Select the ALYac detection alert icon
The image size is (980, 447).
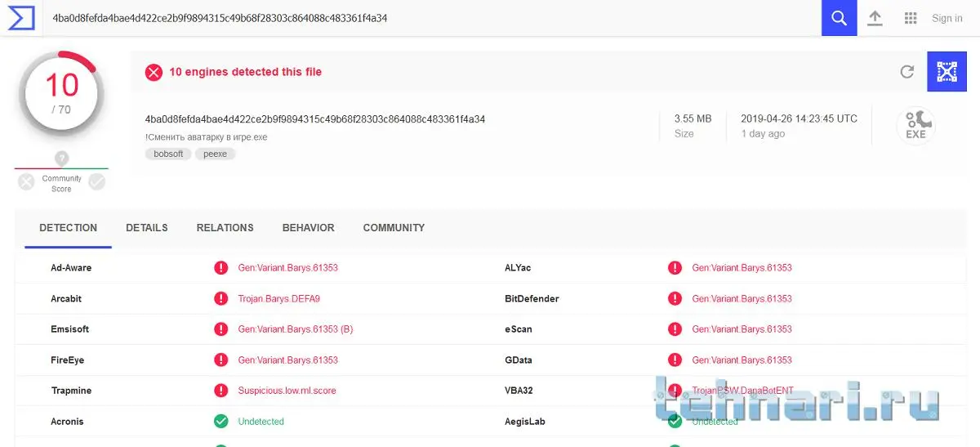[x=675, y=267]
